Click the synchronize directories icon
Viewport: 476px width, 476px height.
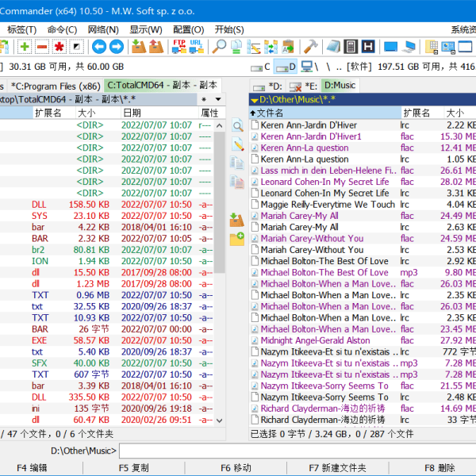click(271, 47)
